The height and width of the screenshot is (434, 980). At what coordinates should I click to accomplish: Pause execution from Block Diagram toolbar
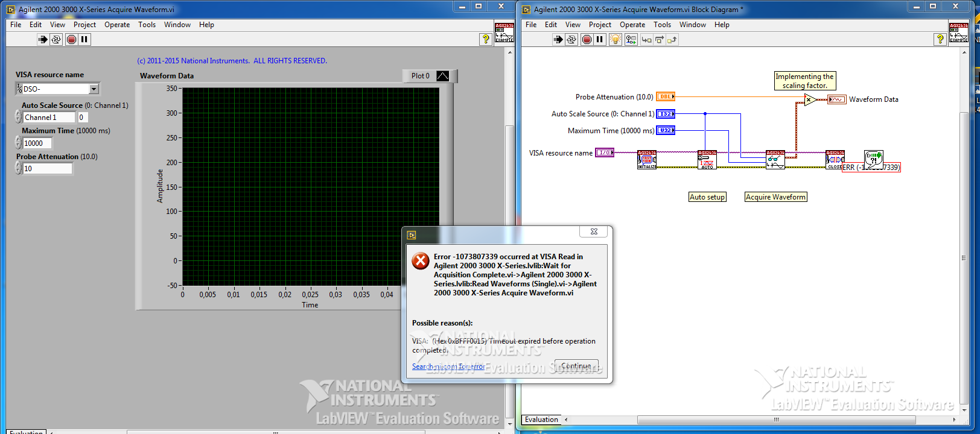tap(600, 39)
